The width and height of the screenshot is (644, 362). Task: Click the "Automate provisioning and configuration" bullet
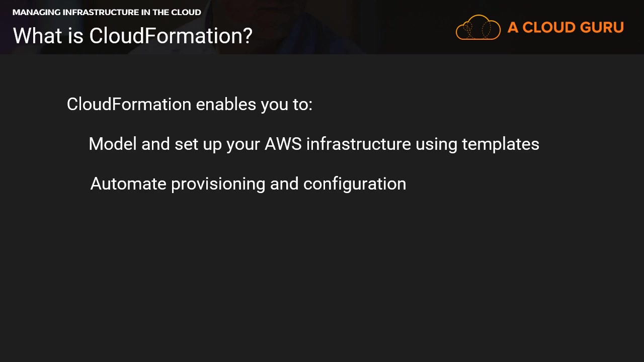[248, 184]
